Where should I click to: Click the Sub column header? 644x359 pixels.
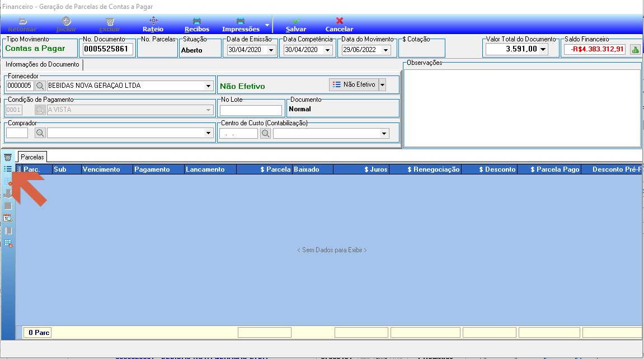[x=67, y=169]
